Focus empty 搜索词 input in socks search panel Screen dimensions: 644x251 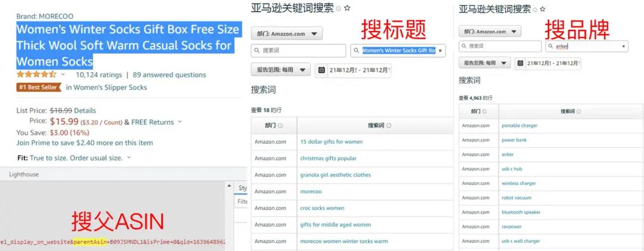299,51
